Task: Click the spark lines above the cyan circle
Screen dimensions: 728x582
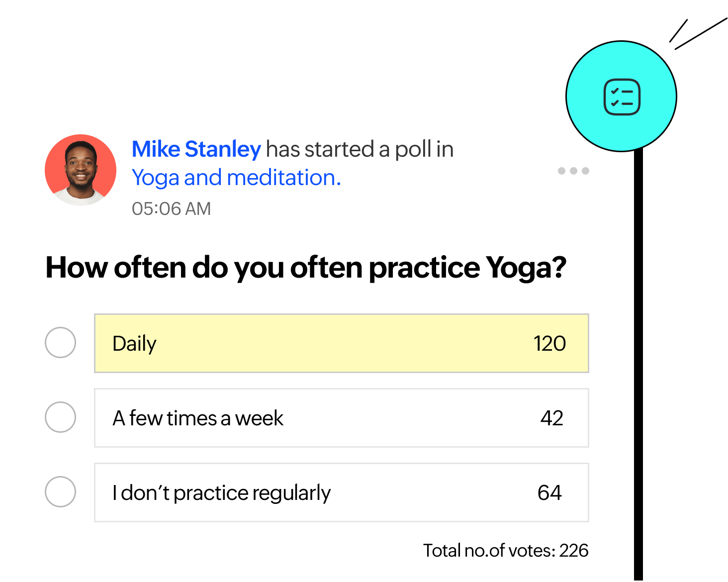Action: tap(698, 34)
